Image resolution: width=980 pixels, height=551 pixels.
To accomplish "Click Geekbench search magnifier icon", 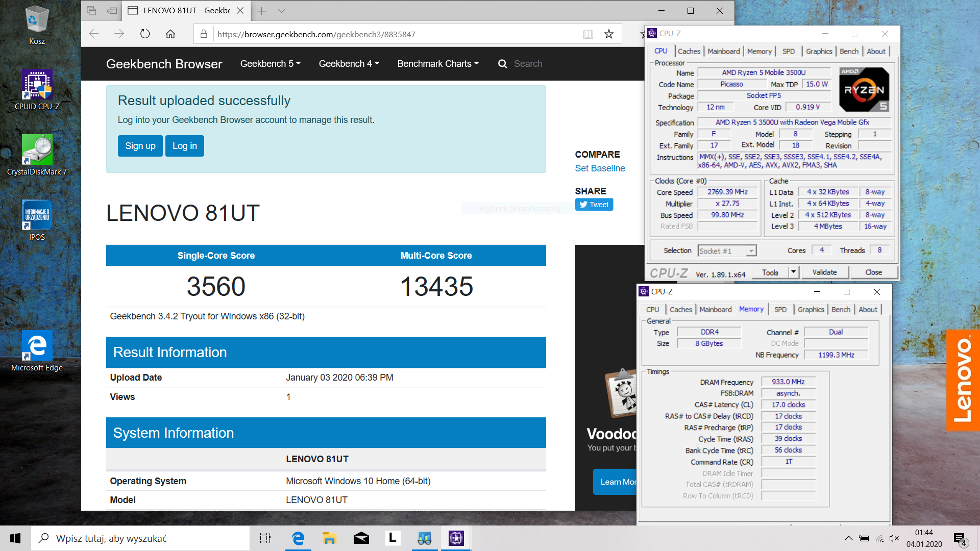I will [x=502, y=64].
